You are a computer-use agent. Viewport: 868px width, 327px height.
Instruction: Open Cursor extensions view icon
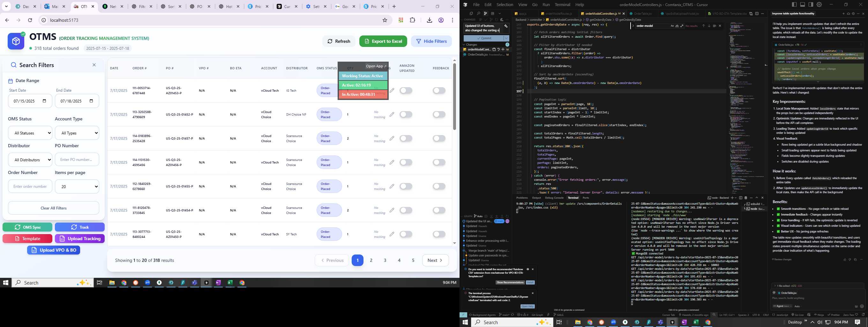[493, 13]
